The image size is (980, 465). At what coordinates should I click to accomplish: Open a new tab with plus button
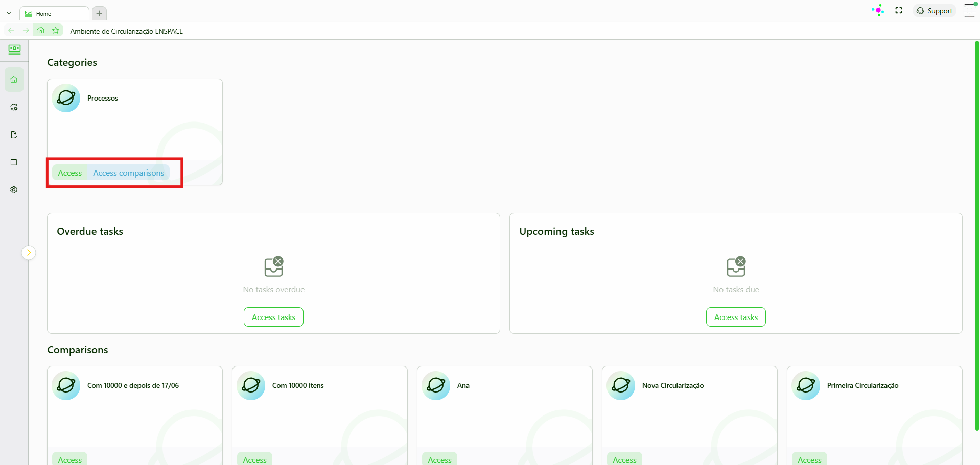99,13
